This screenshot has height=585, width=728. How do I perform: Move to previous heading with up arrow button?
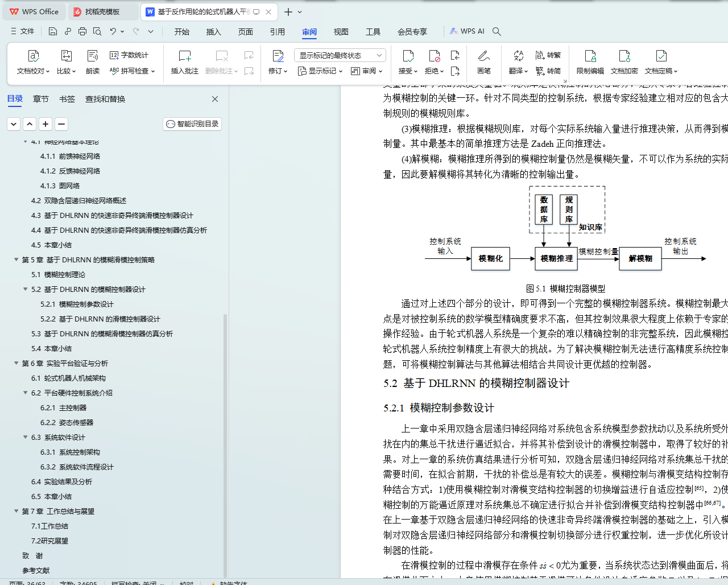pos(30,124)
